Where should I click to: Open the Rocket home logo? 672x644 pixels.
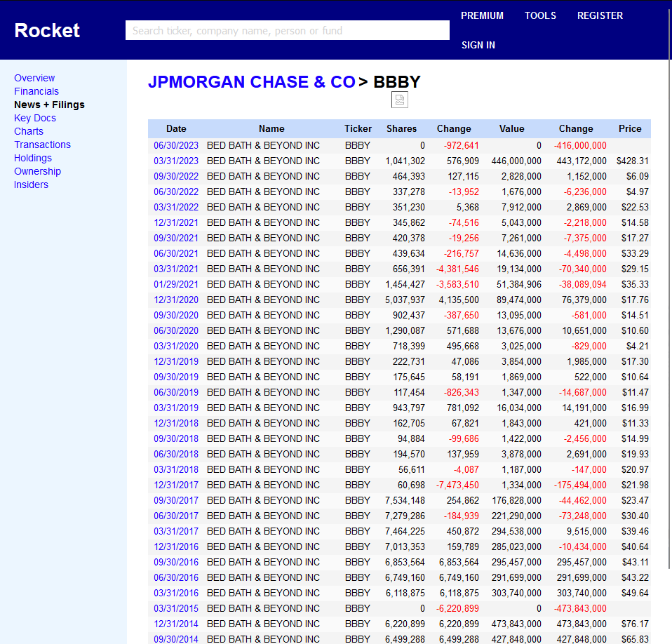point(47,30)
